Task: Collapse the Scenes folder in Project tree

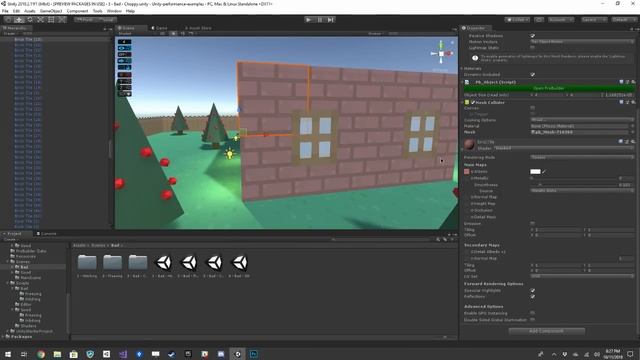Action: (x=7, y=262)
